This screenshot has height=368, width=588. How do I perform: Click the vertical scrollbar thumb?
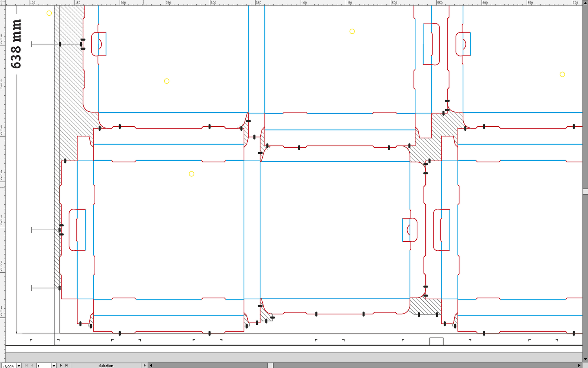[x=585, y=191]
